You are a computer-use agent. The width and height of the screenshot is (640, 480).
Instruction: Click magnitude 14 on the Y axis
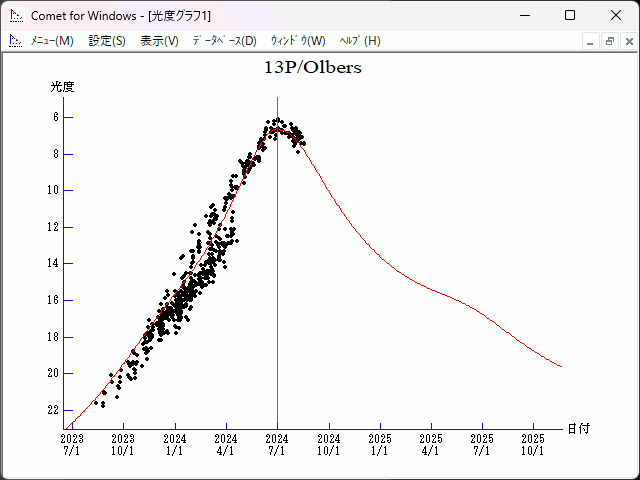53,263
